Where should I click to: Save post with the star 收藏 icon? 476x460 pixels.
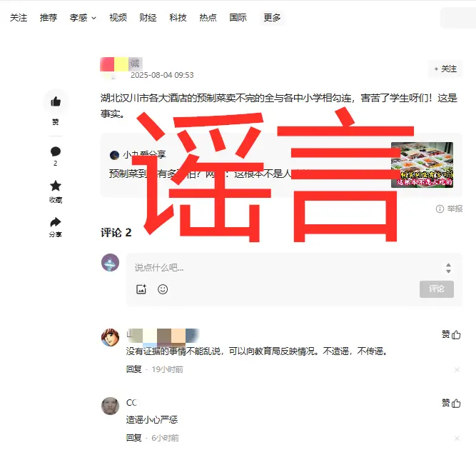(x=56, y=186)
